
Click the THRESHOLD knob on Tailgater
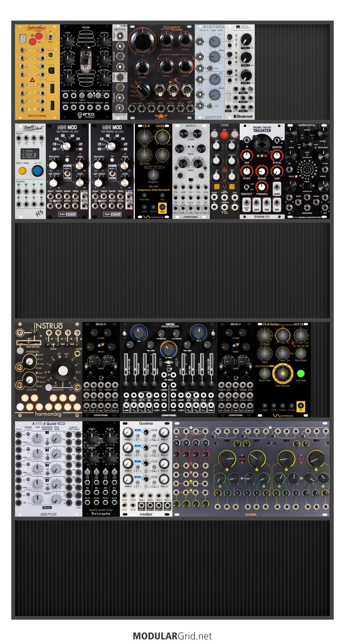point(261,187)
